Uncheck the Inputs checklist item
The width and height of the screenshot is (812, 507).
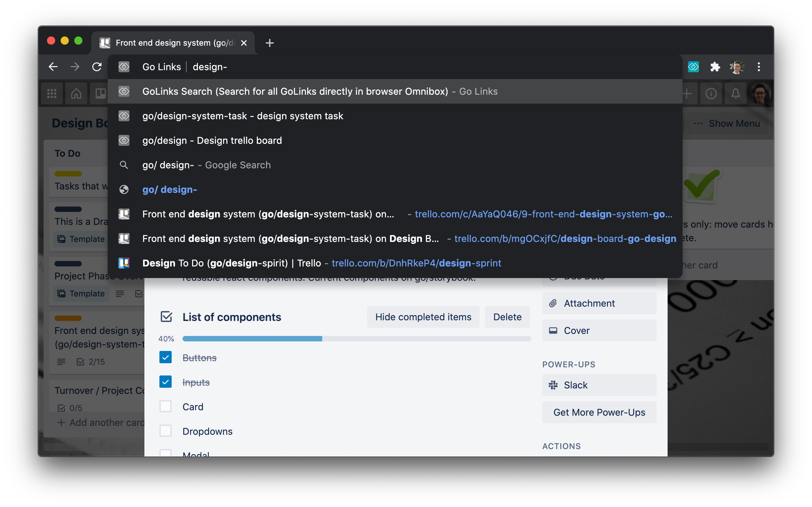pos(166,382)
